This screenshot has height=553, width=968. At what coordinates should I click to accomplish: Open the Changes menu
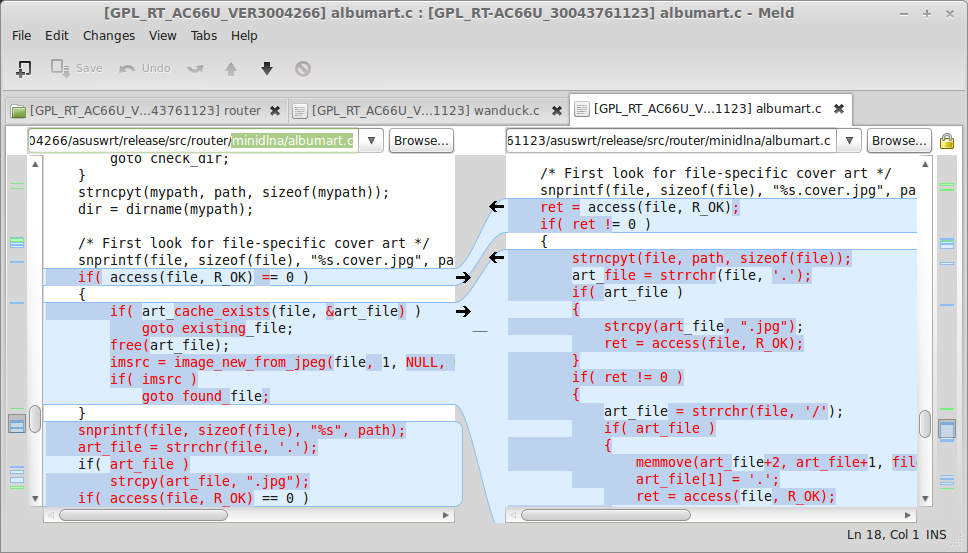pos(109,36)
